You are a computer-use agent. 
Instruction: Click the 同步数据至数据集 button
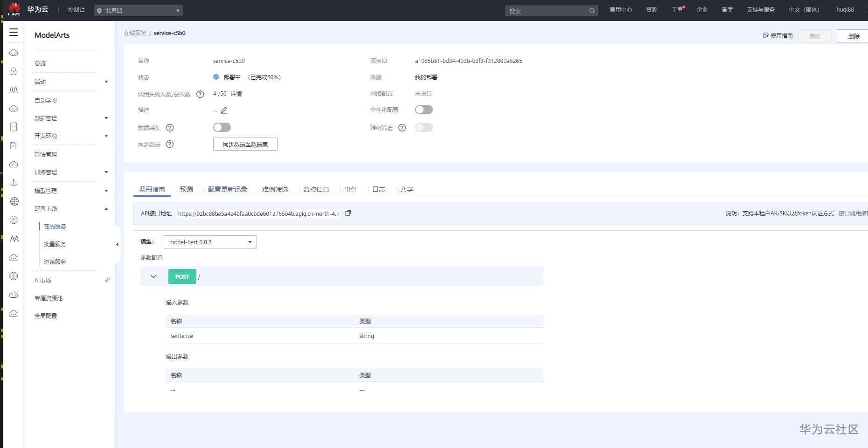tap(245, 144)
